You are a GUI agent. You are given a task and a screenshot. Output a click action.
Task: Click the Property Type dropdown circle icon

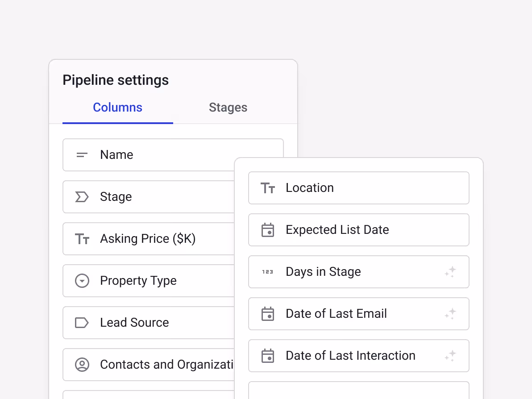(x=82, y=281)
